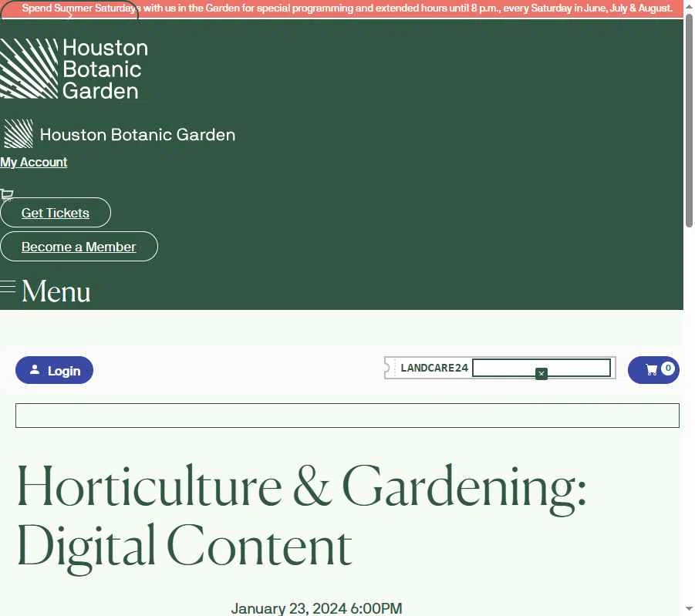Click the Summer Saturdays announcement banner

pos(342,8)
